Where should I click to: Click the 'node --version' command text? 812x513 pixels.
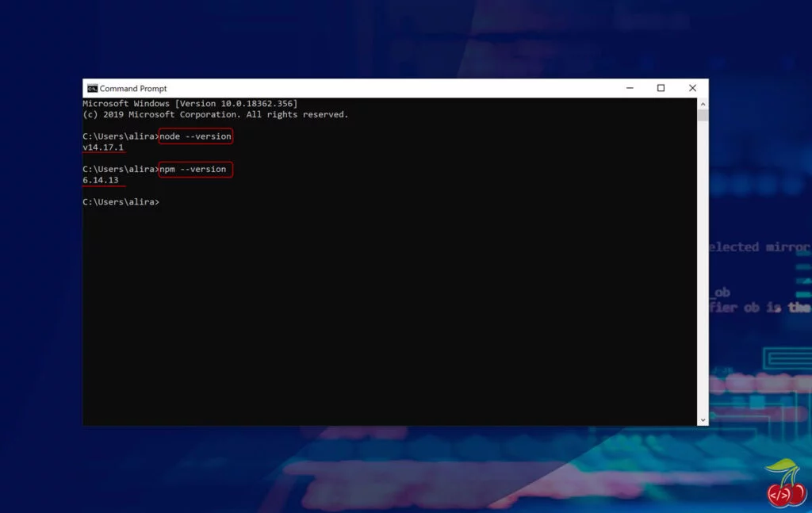coord(195,136)
